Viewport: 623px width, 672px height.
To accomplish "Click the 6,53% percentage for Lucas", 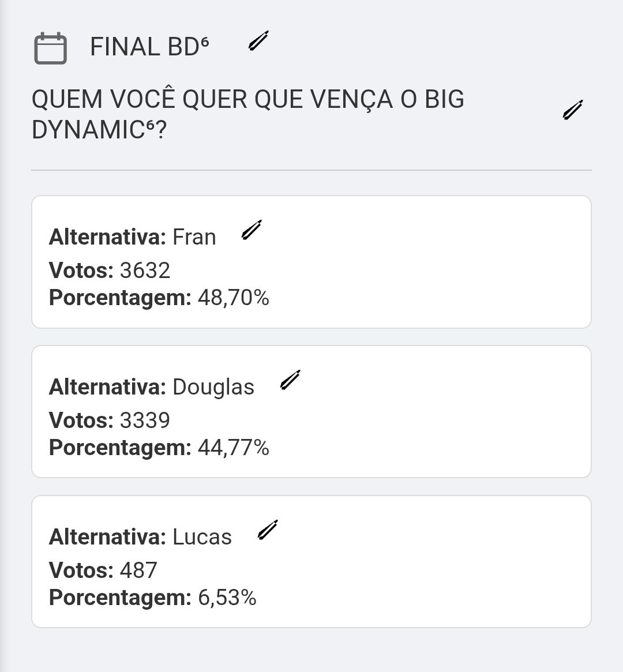I will click(227, 598).
